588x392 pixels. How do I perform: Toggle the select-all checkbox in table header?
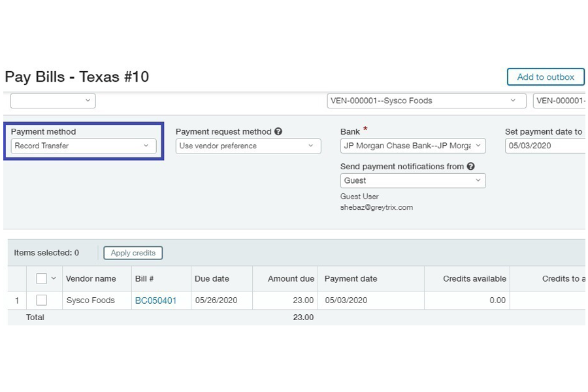[42, 278]
